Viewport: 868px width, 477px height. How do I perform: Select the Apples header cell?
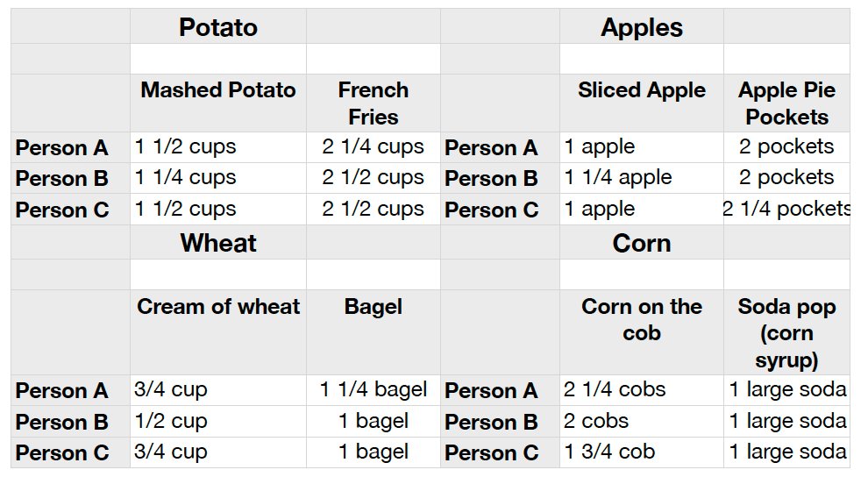[642, 26]
